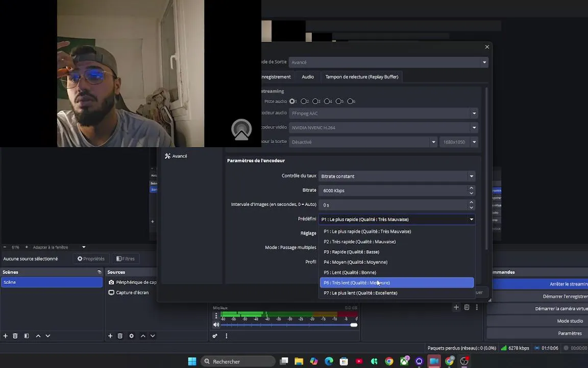Remove selected source with trash icon
This screenshot has width=588, height=368.
pos(120,336)
